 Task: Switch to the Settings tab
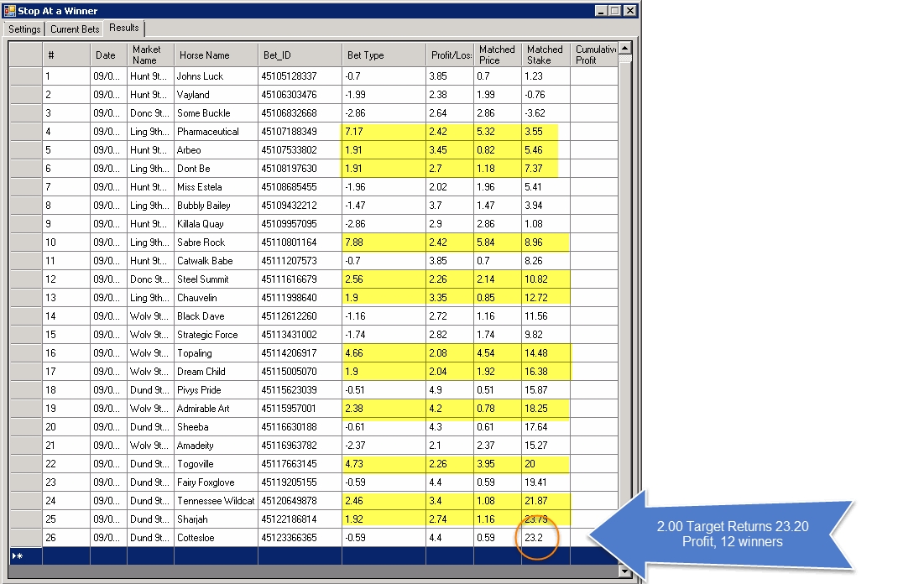(24, 29)
